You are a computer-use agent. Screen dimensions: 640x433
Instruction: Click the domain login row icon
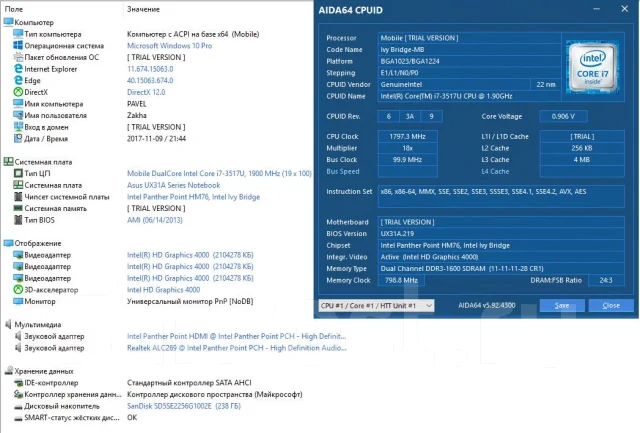[x=18, y=127]
